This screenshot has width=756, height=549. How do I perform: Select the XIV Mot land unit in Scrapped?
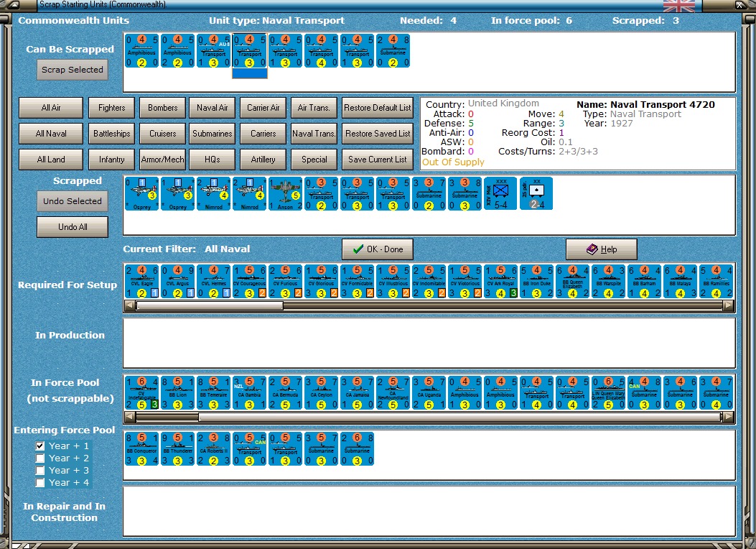click(x=501, y=194)
